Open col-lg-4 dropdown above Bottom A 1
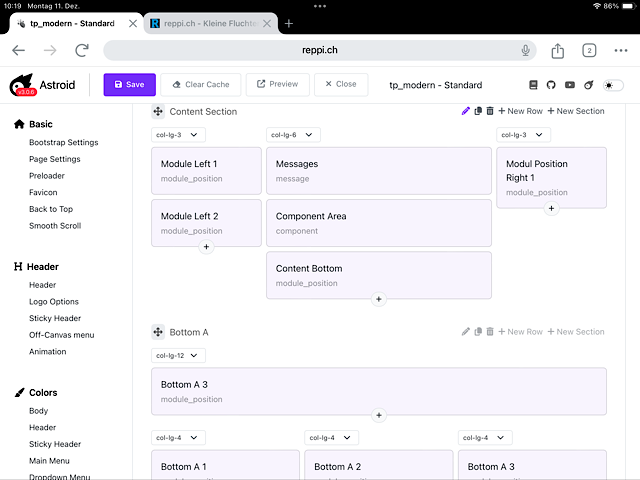The image size is (640, 480). (178, 438)
